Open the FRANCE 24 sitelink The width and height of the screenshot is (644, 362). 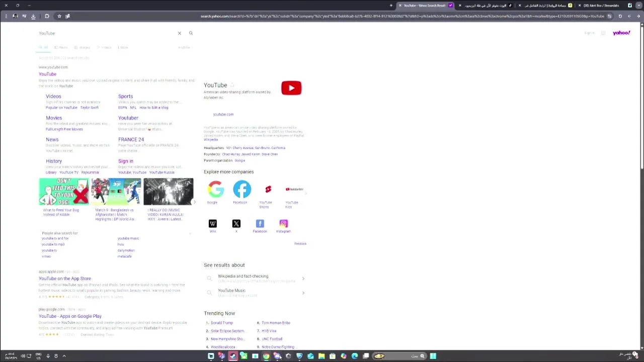point(131,139)
